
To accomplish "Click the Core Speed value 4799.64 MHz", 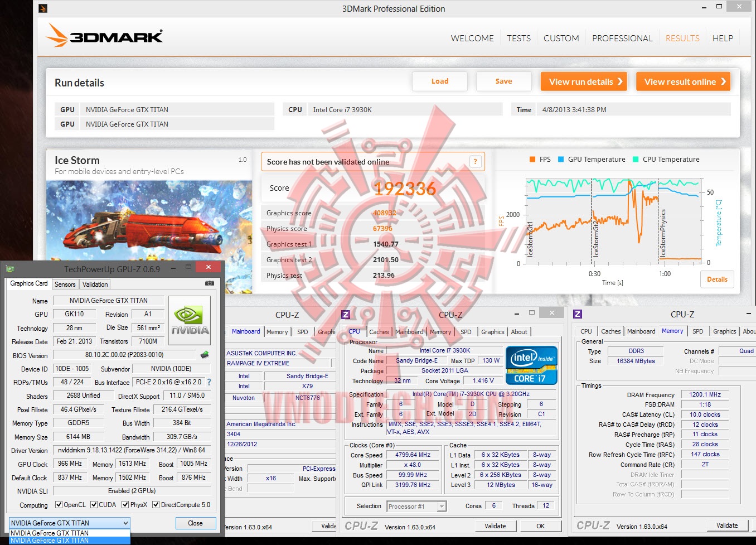I will pyautogui.click(x=413, y=455).
